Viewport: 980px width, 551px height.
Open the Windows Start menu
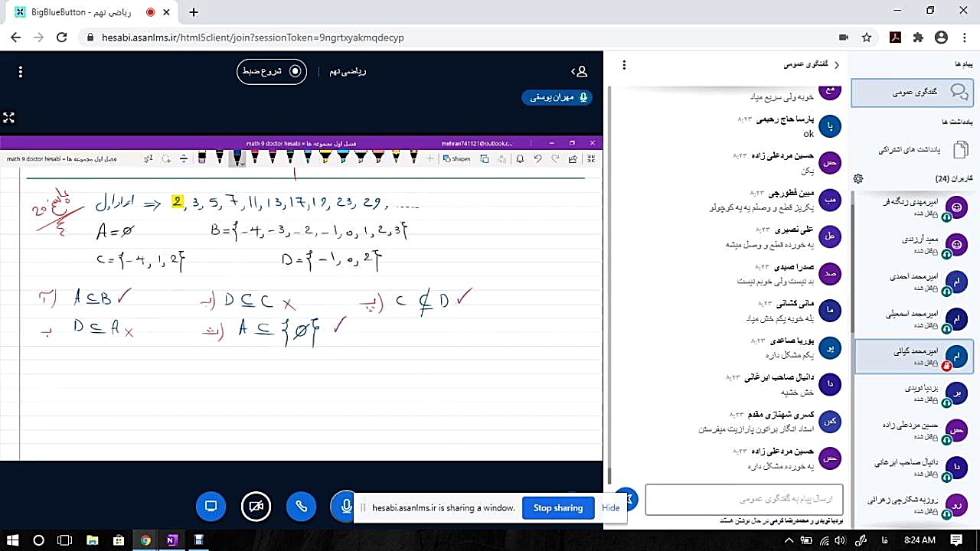pos(14,540)
